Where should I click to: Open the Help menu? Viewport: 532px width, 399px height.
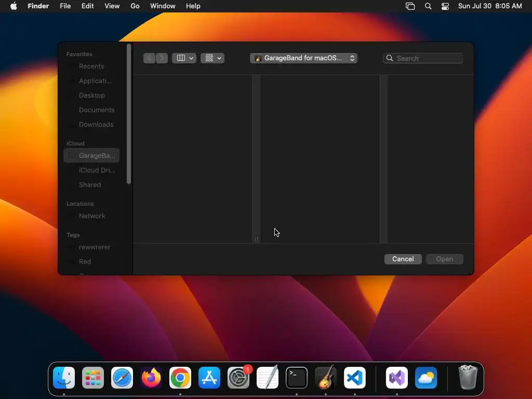pos(193,6)
